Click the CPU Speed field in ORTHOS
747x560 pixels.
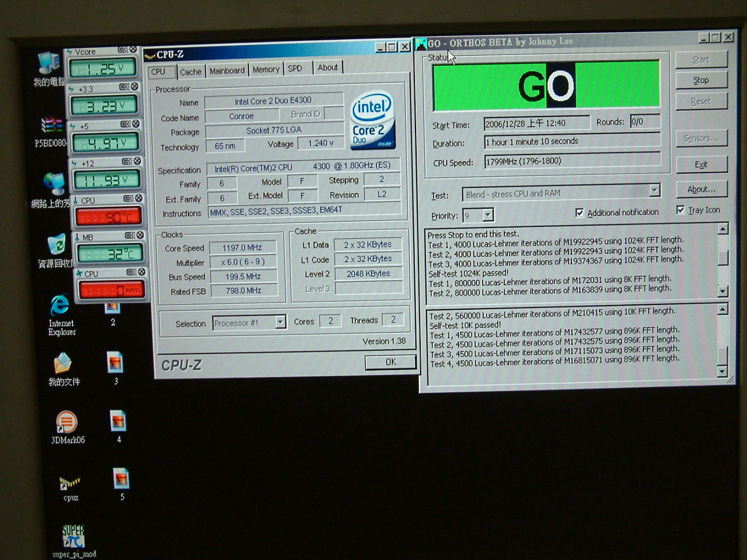click(x=573, y=160)
